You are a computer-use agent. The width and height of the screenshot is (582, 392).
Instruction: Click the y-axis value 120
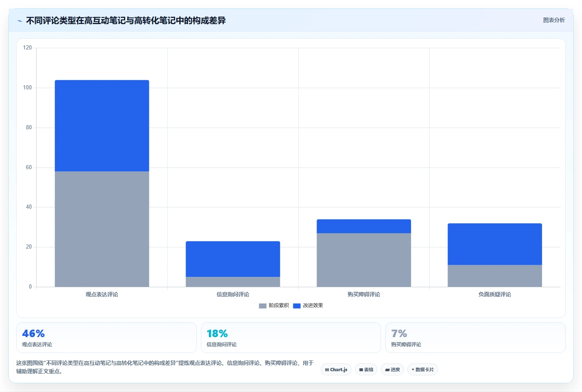pyautogui.click(x=27, y=48)
